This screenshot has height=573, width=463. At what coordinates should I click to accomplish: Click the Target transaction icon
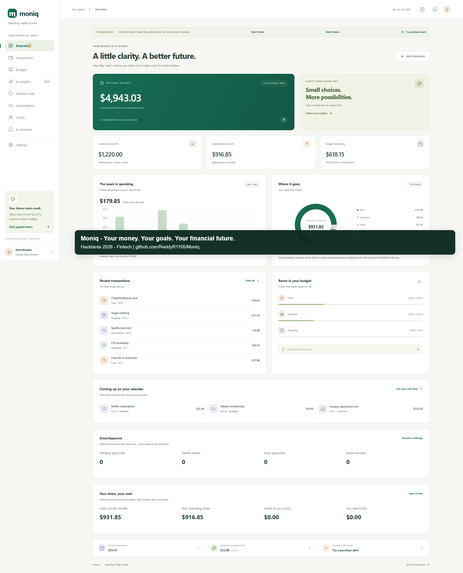104,315
